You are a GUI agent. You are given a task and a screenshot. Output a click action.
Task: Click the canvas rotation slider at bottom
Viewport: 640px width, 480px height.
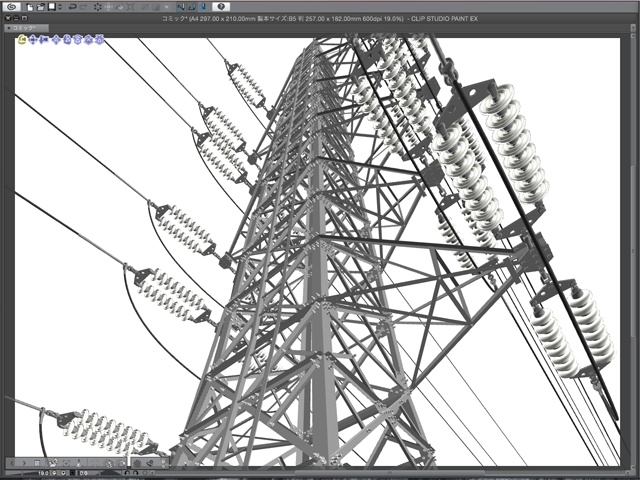coord(109,473)
